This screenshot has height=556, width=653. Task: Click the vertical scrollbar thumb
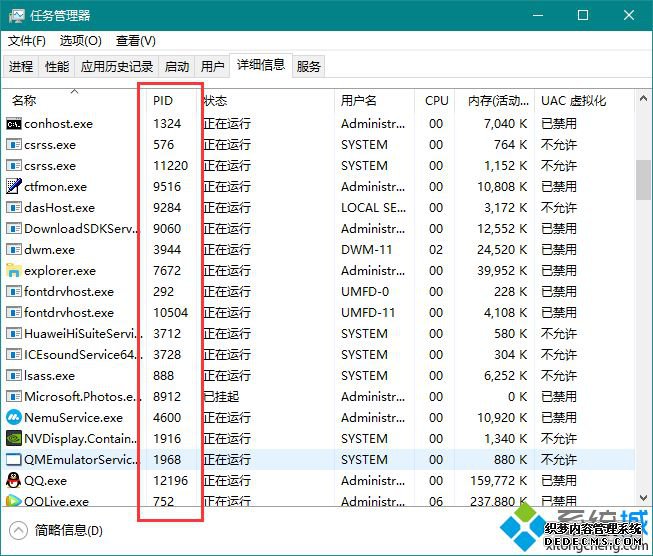coord(643,180)
